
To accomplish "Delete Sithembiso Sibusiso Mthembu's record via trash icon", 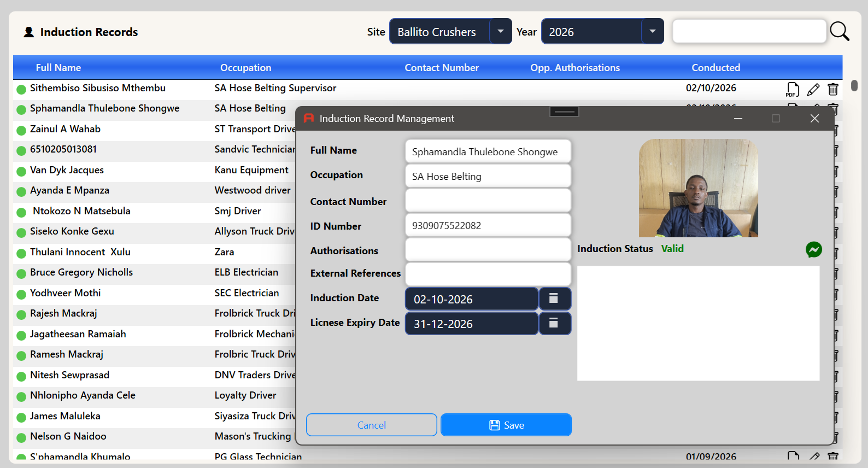I will (x=833, y=89).
